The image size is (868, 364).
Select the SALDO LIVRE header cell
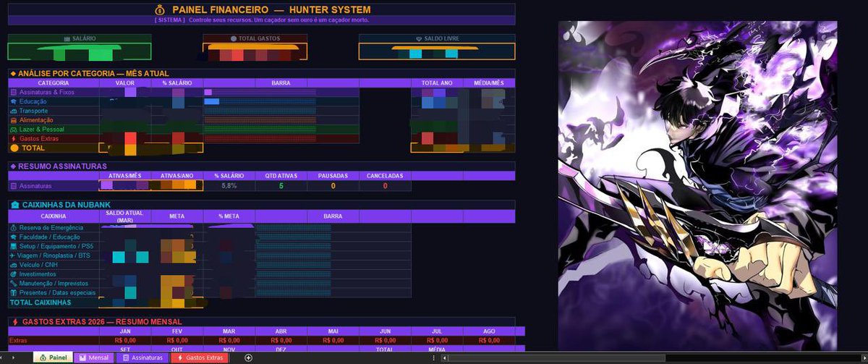click(x=437, y=38)
